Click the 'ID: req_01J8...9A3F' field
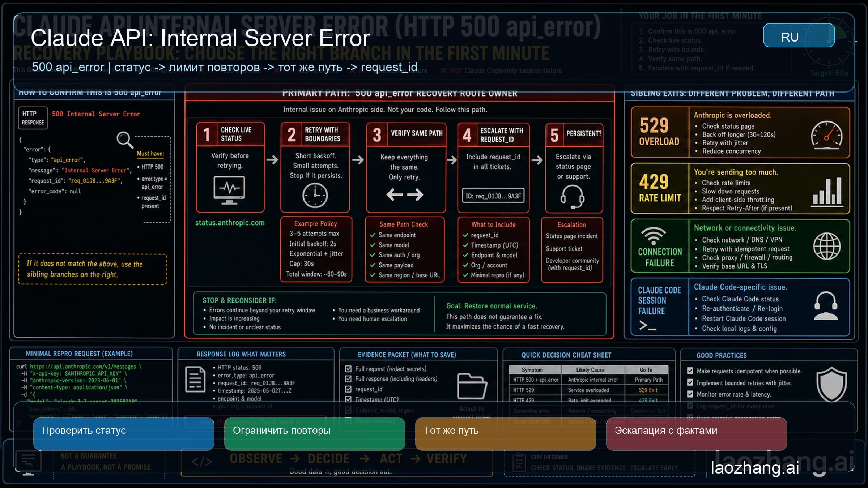 tap(493, 196)
